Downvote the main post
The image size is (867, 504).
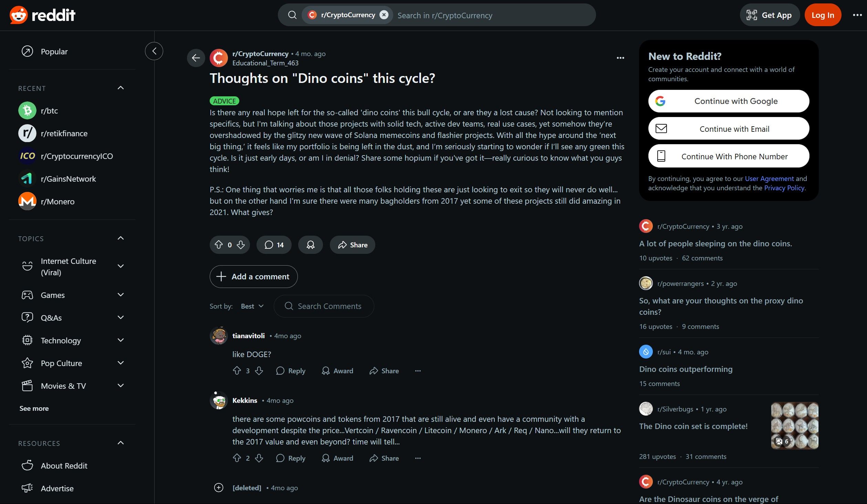click(x=241, y=245)
